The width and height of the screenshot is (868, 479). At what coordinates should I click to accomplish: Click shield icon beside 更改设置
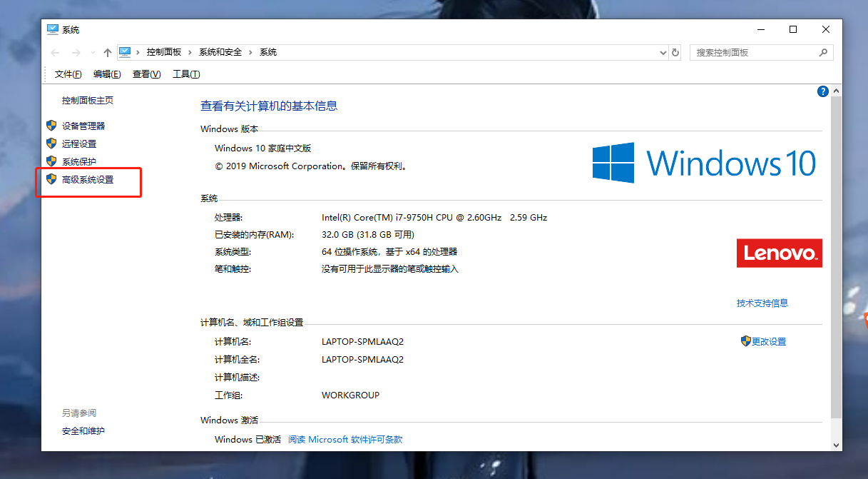click(x=746, y=341)
